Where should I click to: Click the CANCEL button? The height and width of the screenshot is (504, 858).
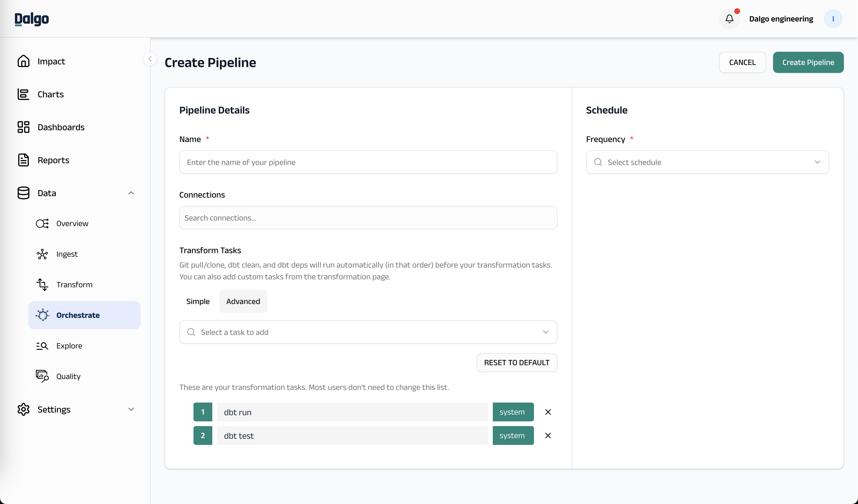point(742,62)
